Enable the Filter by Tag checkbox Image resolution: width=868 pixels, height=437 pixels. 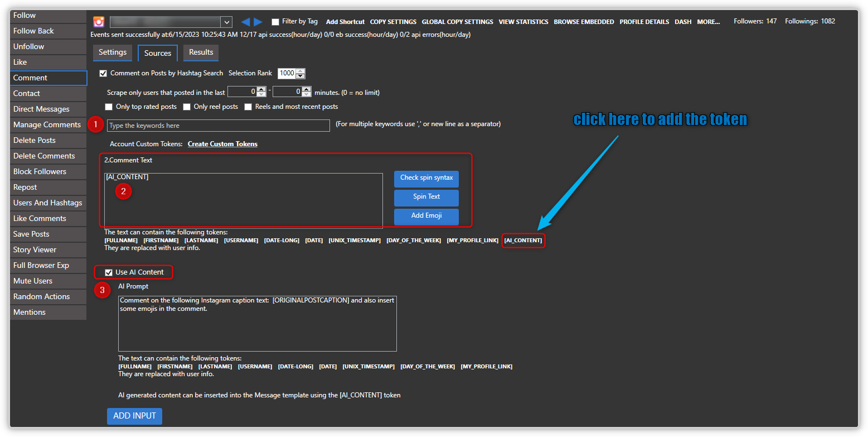click(275, 22)
